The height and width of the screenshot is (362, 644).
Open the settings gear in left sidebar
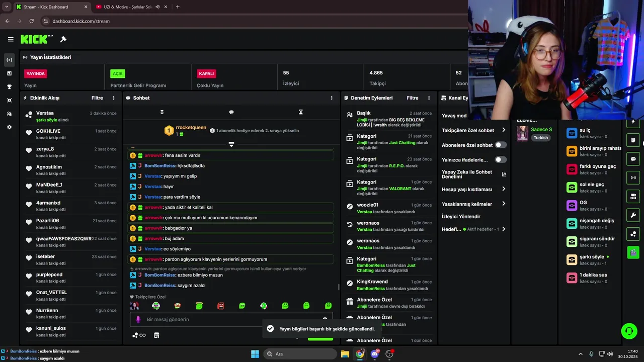click(9, 127)
